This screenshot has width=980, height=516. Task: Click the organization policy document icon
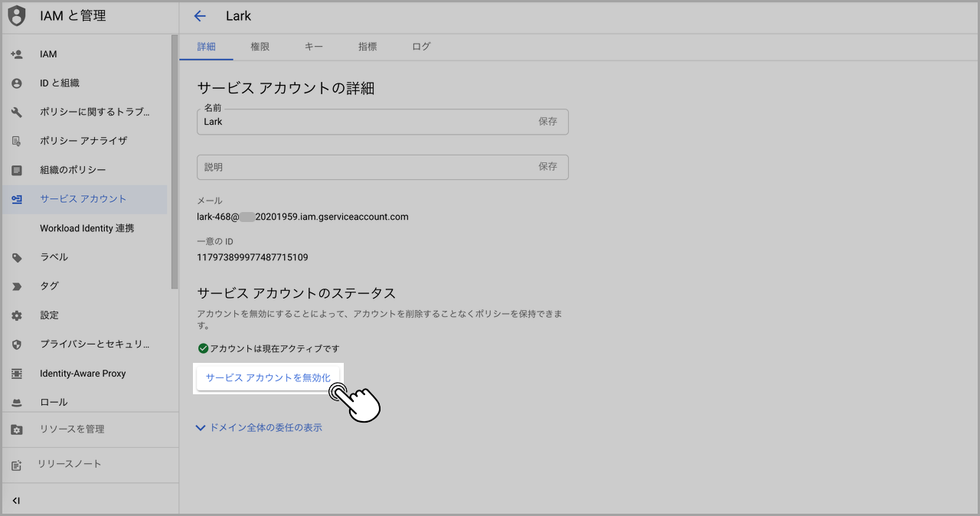(x=16, y=170)
